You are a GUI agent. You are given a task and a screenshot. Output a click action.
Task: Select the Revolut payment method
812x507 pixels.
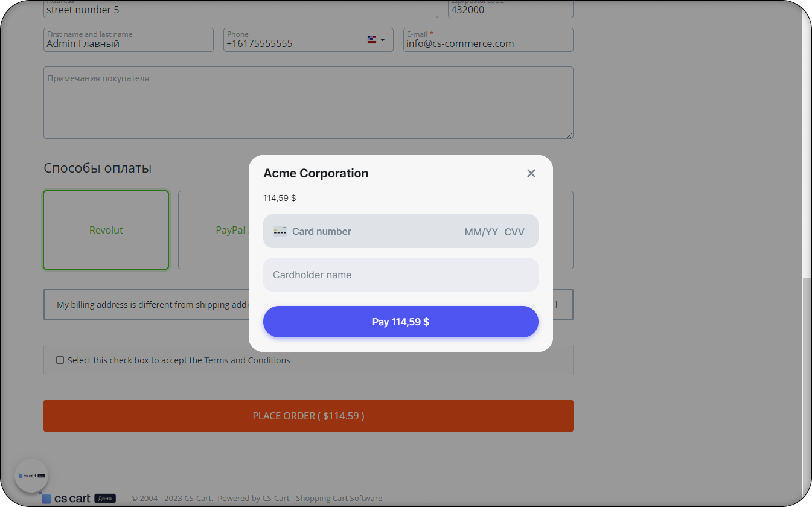click(106, 230)
